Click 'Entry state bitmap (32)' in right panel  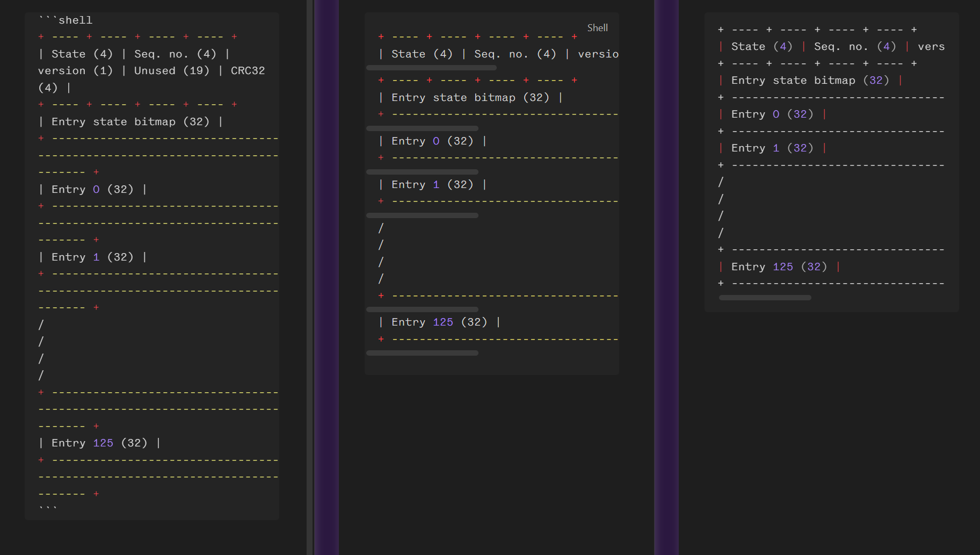coord(810,80)
